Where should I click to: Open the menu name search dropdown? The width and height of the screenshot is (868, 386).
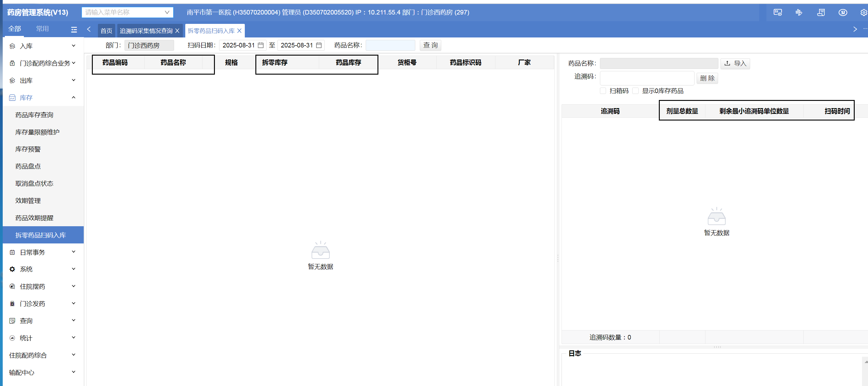(127, 12)
